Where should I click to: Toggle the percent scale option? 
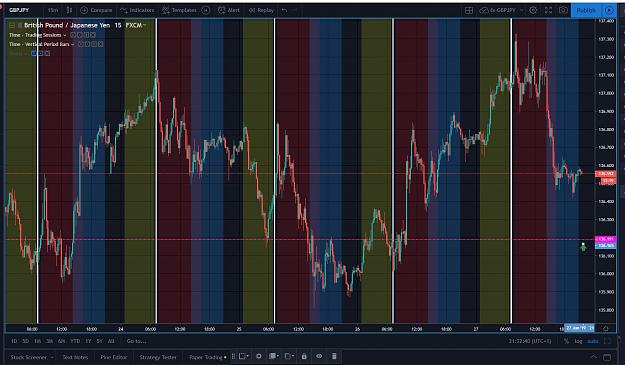[x=566, y=341]
